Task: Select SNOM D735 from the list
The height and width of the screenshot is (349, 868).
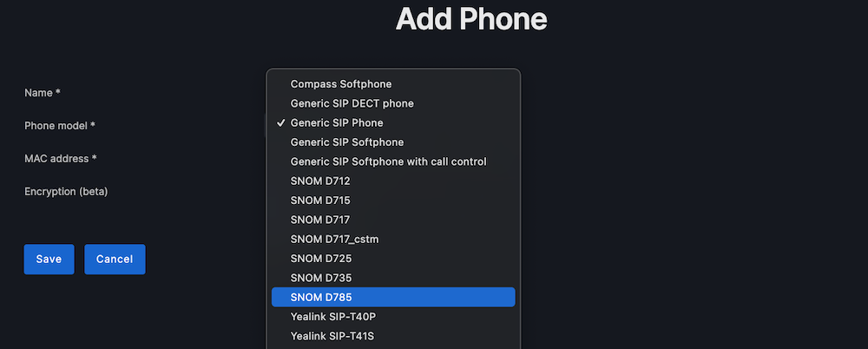Action: [321, 278]
